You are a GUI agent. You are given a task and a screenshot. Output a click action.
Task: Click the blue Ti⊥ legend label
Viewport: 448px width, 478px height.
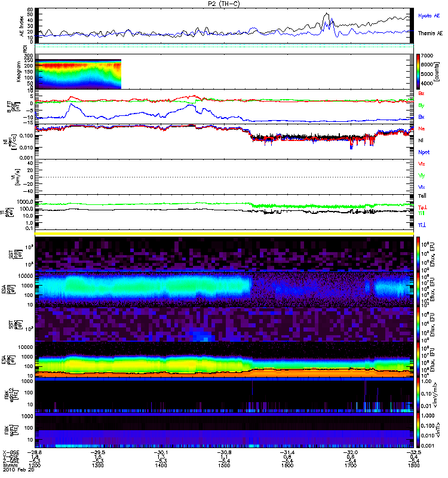(422, 225)
